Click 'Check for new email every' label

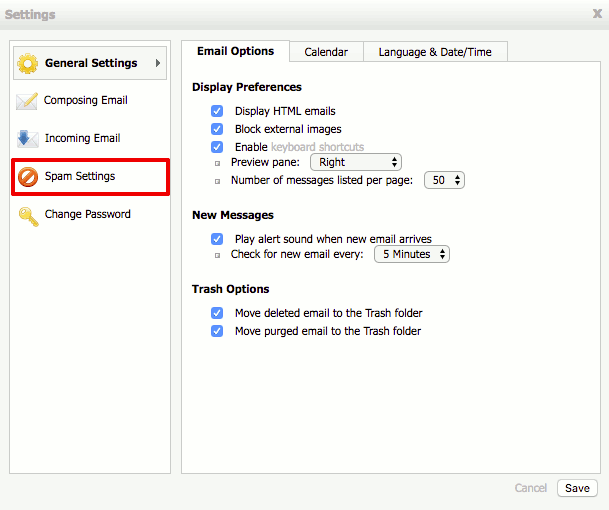[297, 254]
